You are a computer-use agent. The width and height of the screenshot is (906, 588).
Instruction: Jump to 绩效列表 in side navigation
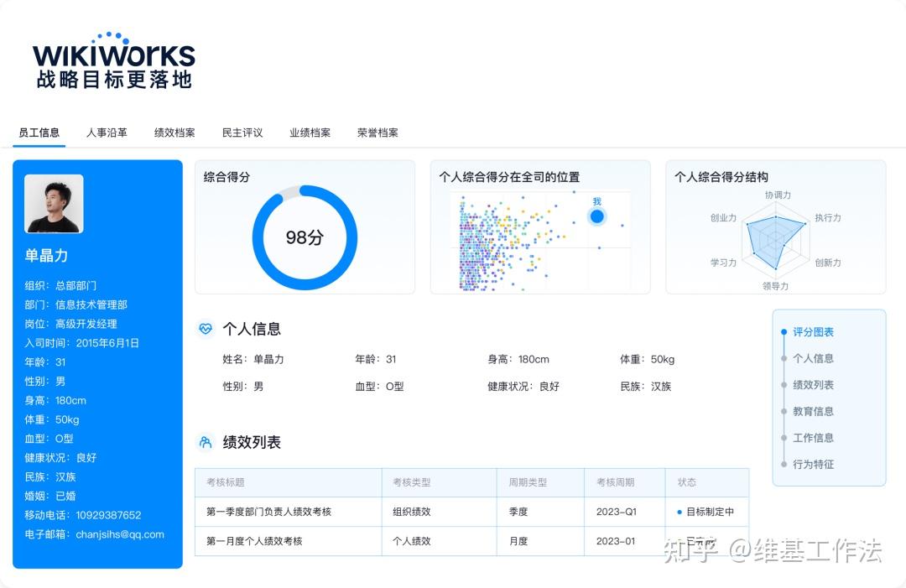coord(813,385)
